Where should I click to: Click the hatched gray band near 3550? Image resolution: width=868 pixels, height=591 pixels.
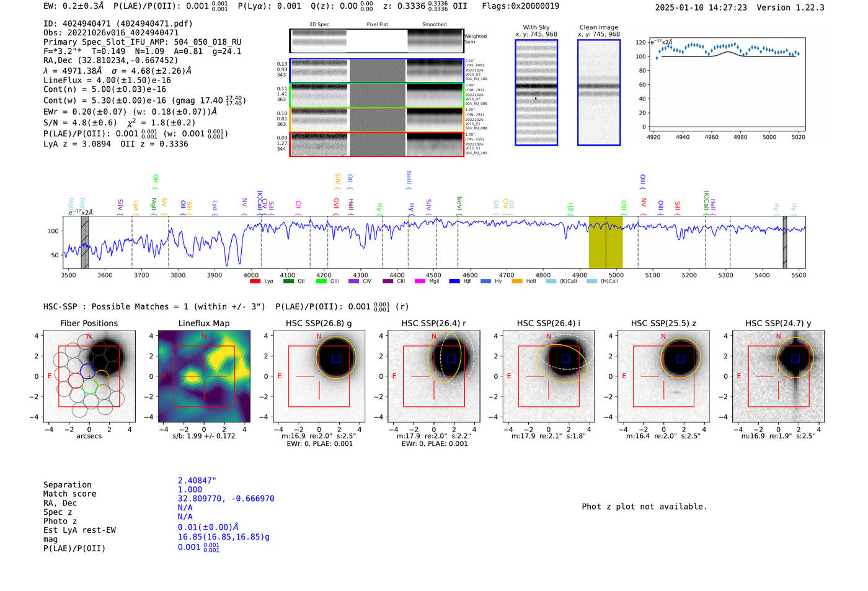tap(85, 242)
